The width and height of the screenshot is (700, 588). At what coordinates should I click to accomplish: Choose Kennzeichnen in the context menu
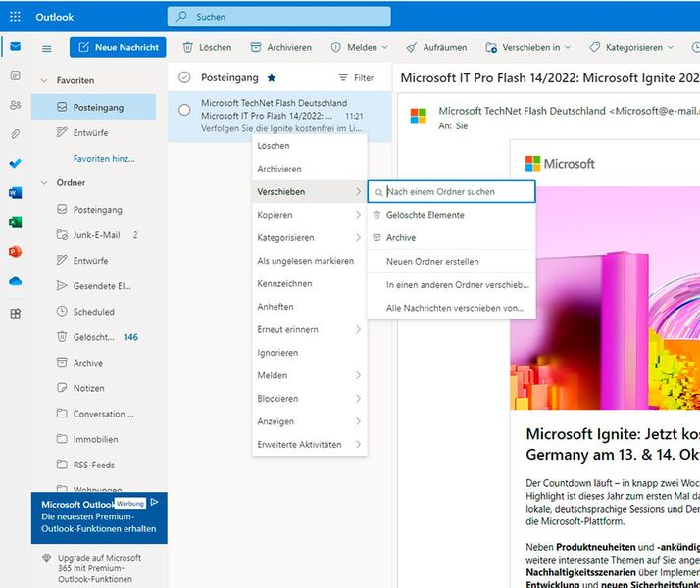point(310,284)
